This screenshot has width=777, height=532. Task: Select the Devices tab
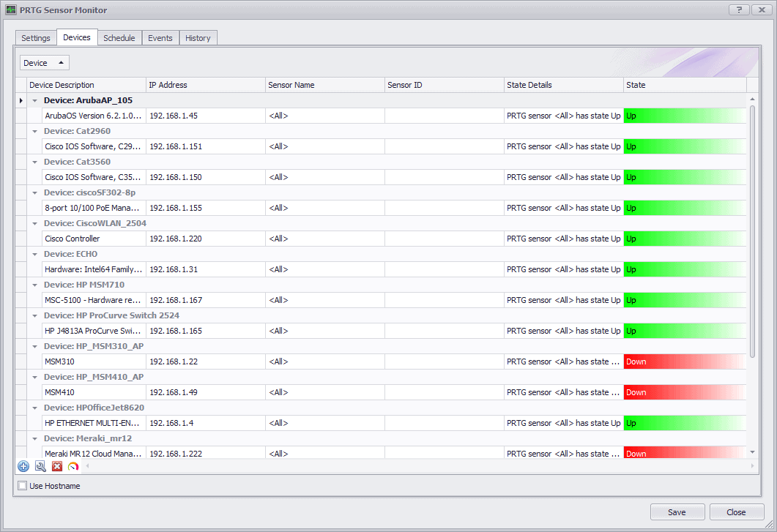tap(77, 37)
